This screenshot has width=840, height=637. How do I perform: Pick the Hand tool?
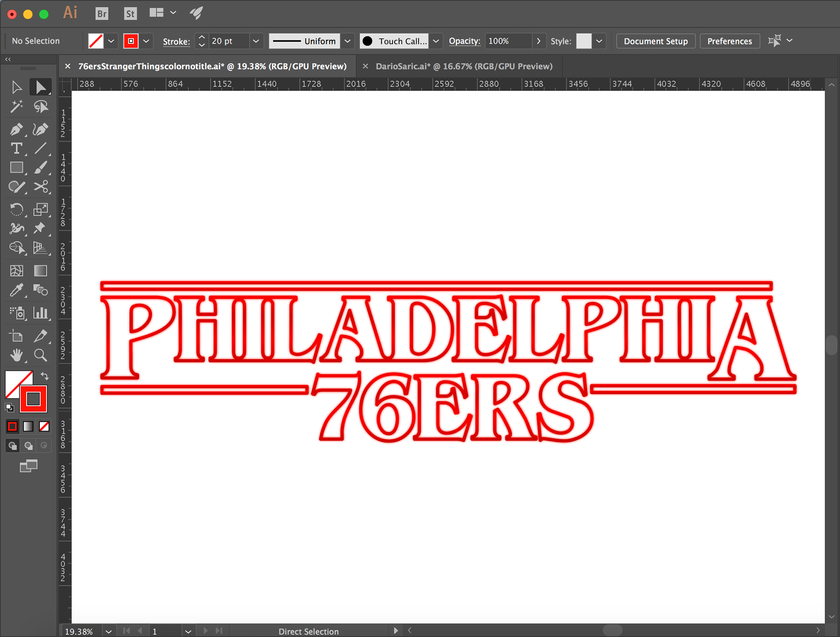click(x=16, y=355)
